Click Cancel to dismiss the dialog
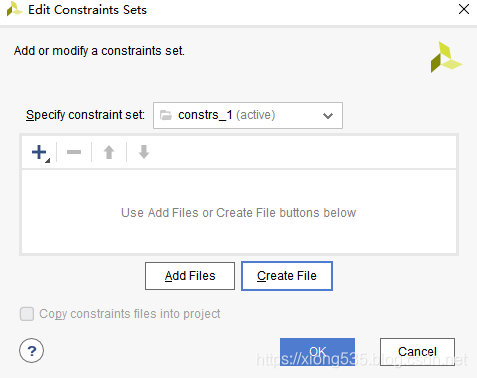The width and height of the screenshot is (477, 378). [417, 352]
